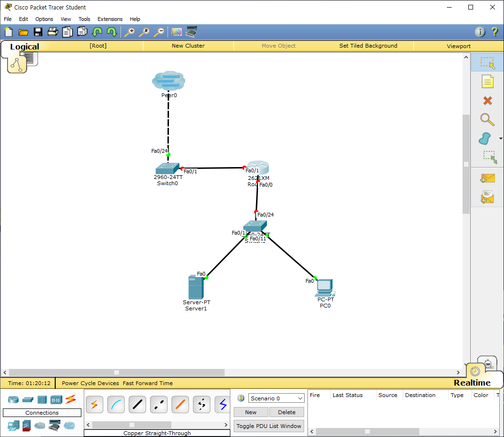This screenshot has width=504, height=437.
Task: Click the Undo green arrow
Action: point(97,32)
